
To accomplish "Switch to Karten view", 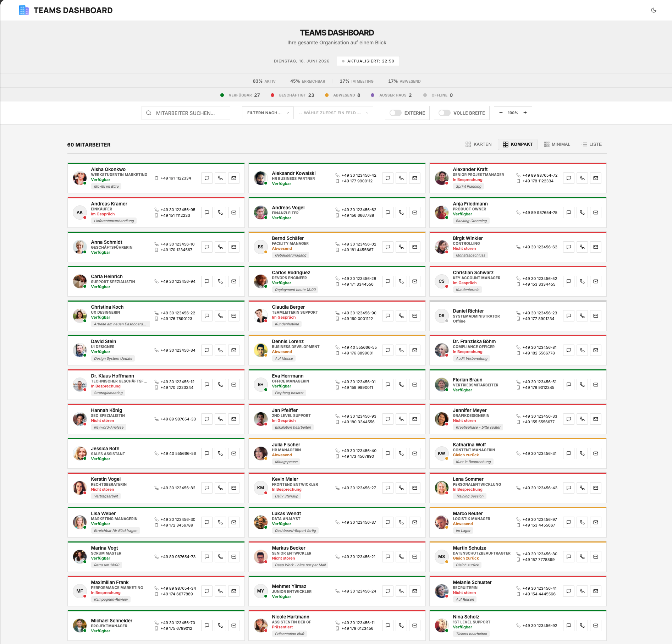I will pyautogui.click(x=478, y=144).
